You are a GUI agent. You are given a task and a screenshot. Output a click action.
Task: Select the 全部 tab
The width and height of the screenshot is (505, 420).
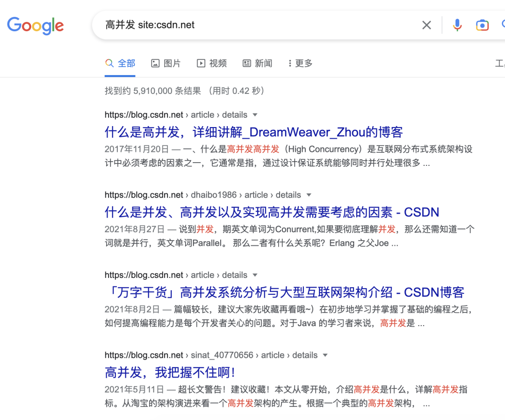point(120,63)
